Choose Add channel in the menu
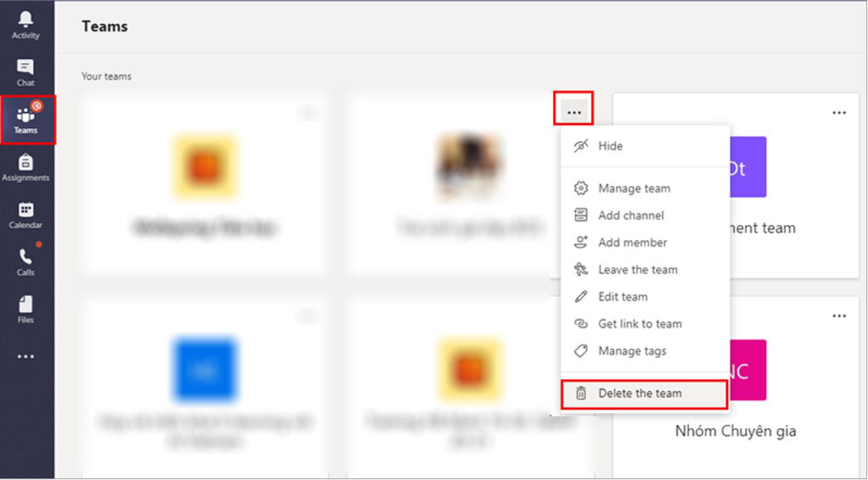This screenshot has width=868, height=480. coord(630,216)
